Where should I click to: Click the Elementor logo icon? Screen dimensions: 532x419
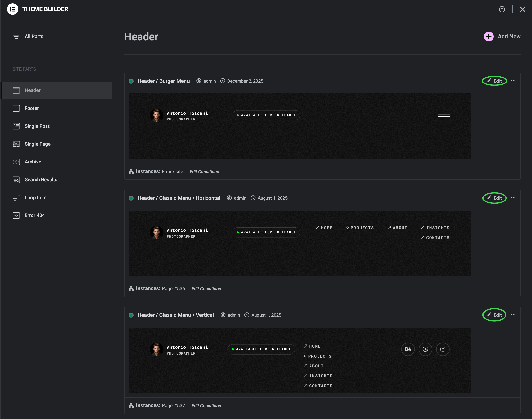coord(13,9)
